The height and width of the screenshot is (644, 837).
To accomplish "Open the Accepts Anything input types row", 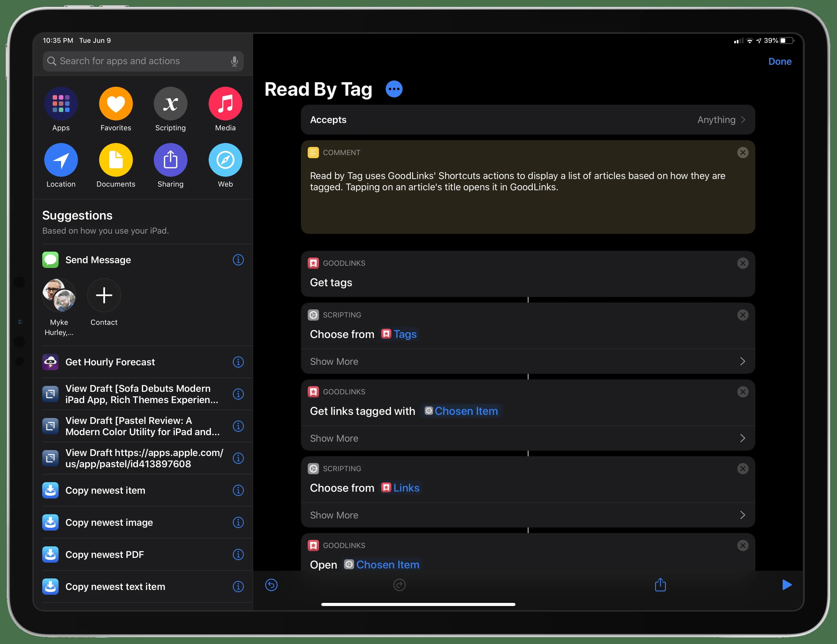I will [528, 120].
